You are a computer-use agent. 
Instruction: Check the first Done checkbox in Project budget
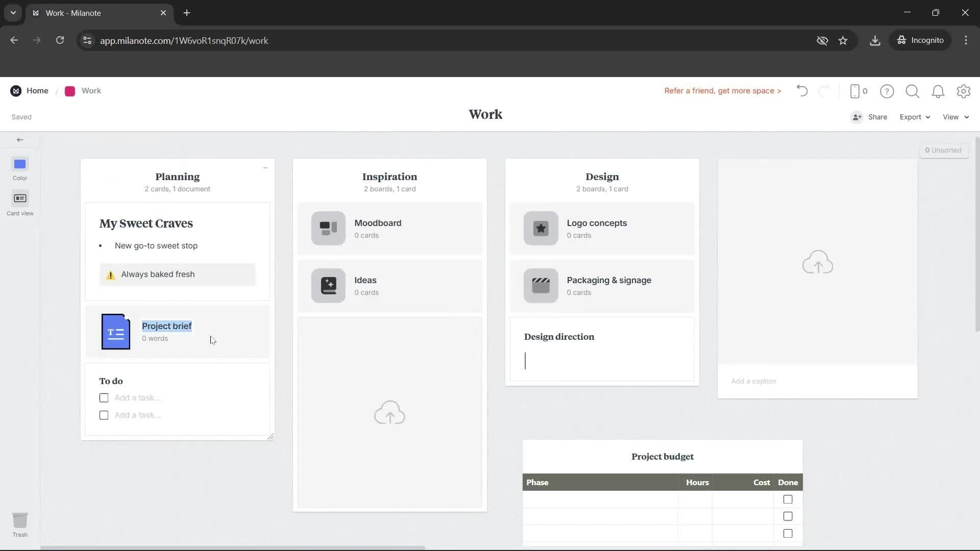[x=788, y=499]
